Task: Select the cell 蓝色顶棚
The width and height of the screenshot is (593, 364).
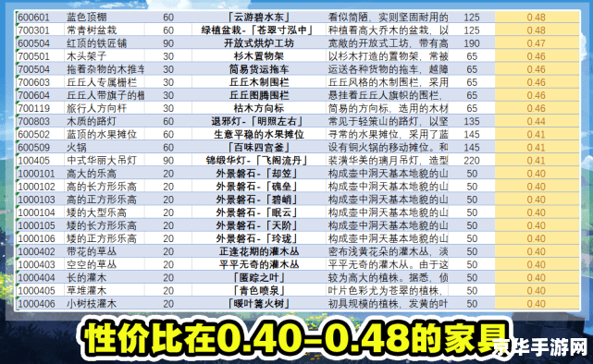Action: (x=87, y=18)
